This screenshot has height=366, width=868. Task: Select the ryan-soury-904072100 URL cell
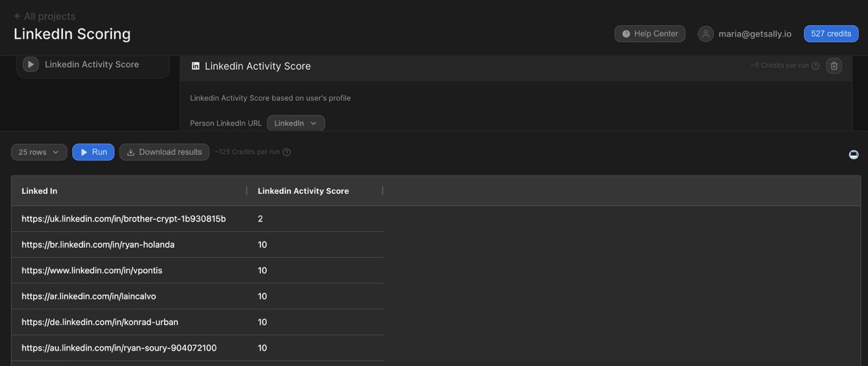point(129,348)
